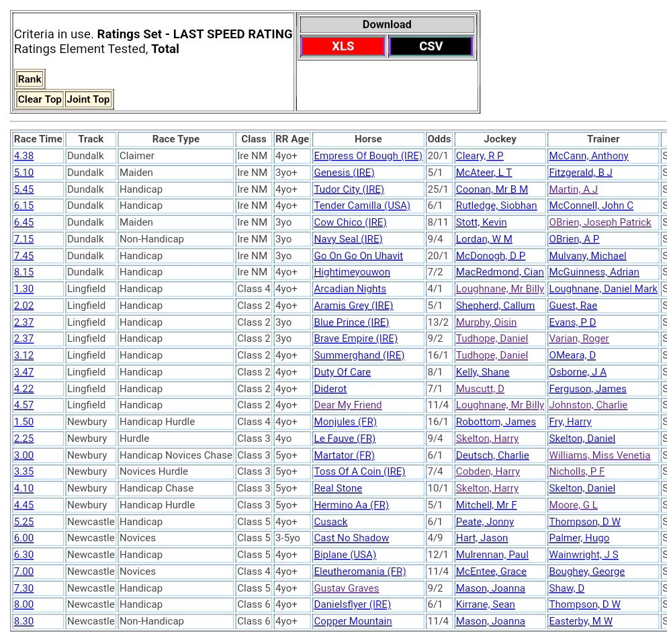The width and height of the screenshot is (667, 644).
Task: Click the black CSV download button
Action: (431, 46)
